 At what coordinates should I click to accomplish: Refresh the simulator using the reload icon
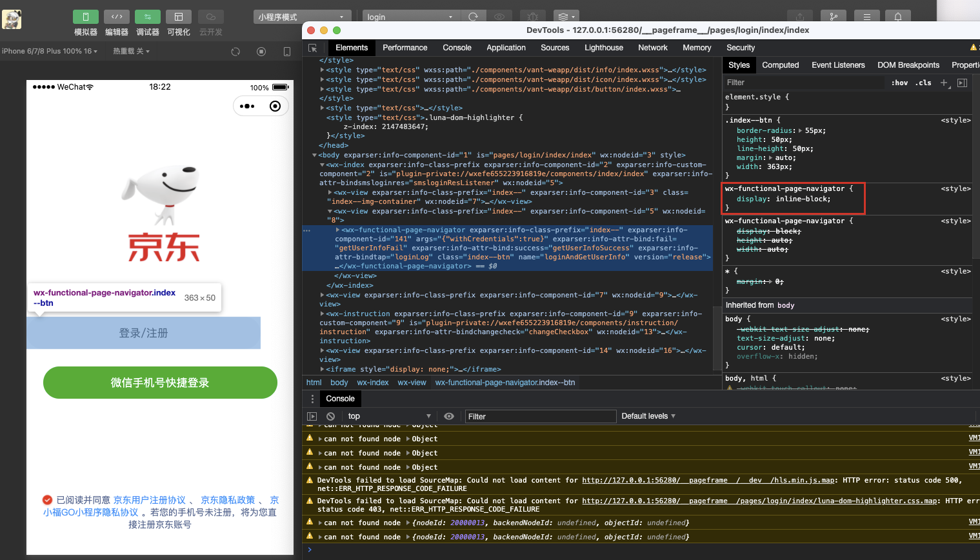pos(235,52)
